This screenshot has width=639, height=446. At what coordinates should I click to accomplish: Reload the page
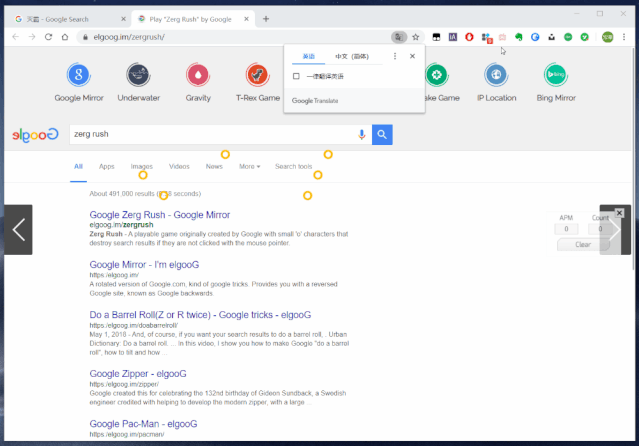[x=48, y=37]
